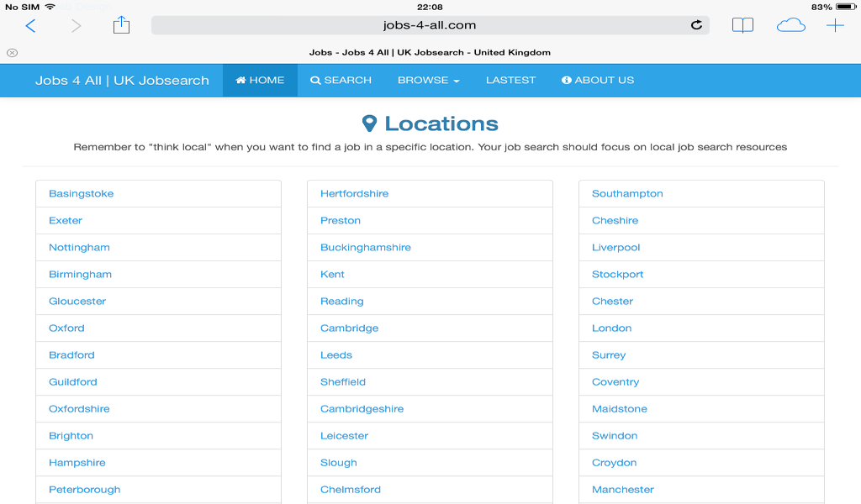Open a new tab with the plus icon
The height and width of the screenshot is (504, 861).
coord(835,25)
